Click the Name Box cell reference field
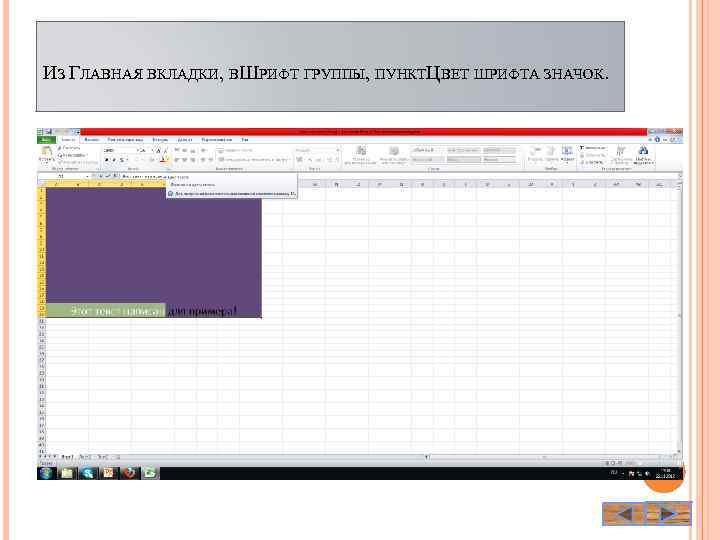Screen dimensions: 720x540 pos(63,176)
